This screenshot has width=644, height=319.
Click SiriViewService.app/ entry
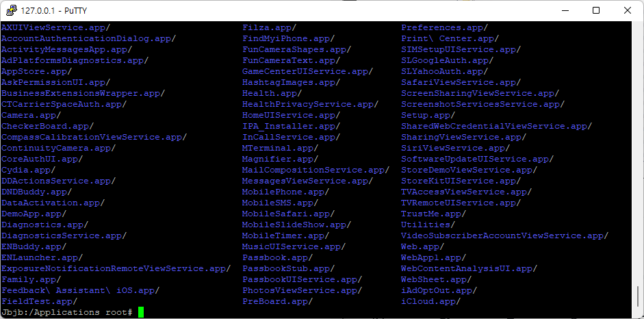(x=456, y=149)
